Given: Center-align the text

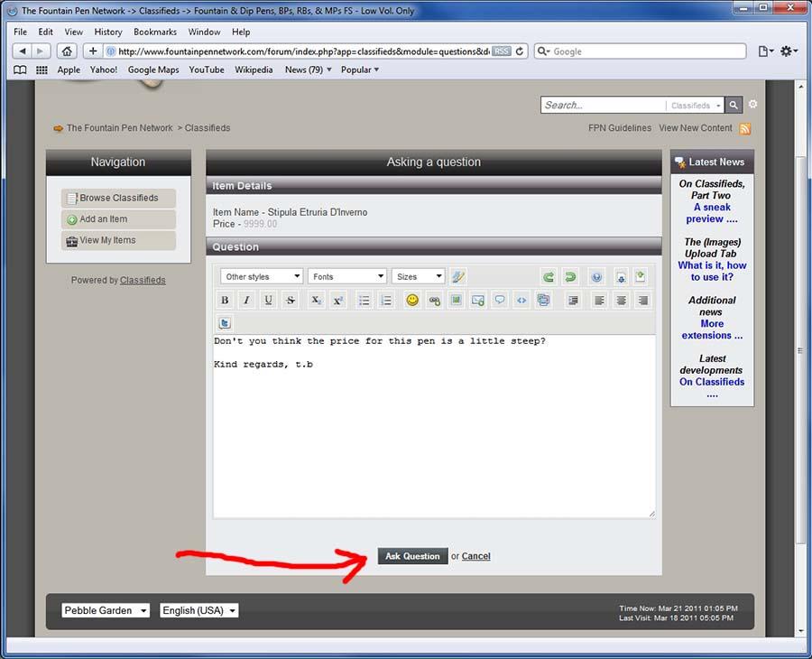Looking at the screenshot, I should click(x=622, y=301).
